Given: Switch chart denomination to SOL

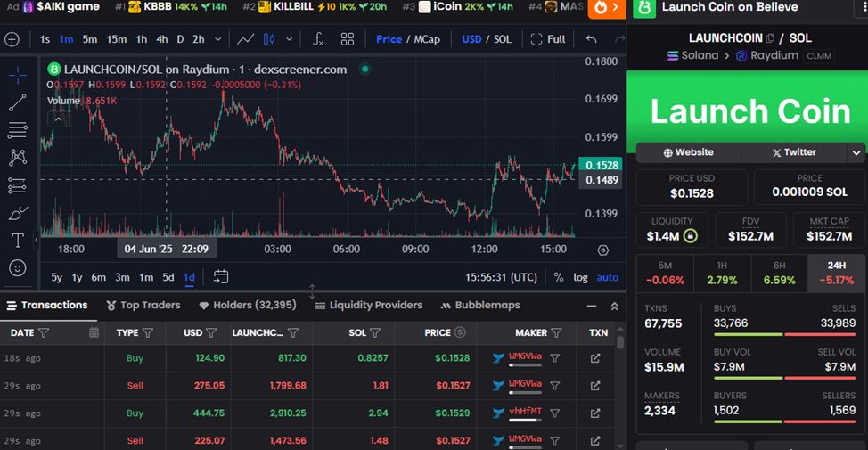Looking at the screenshot, I should coord(503,39).
